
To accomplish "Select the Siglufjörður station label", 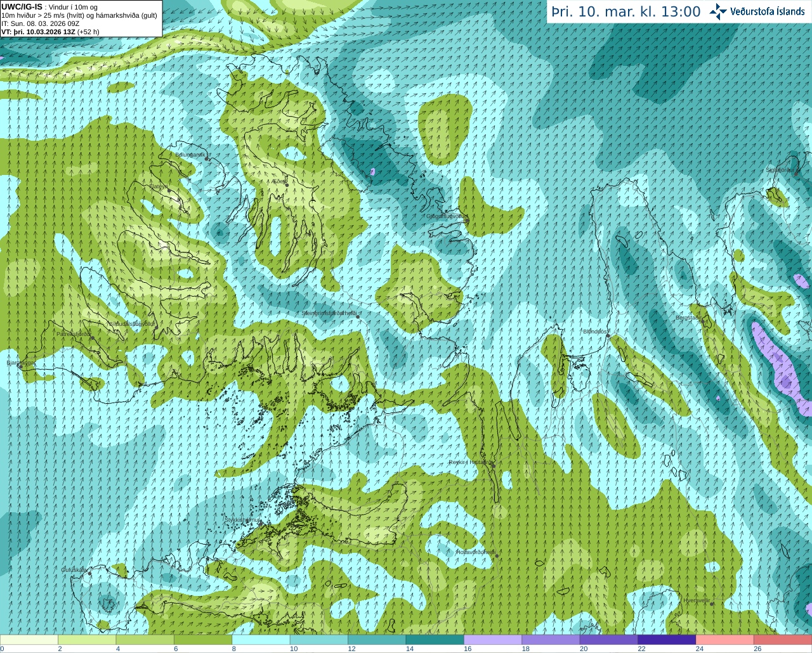I will pos(780,170).
